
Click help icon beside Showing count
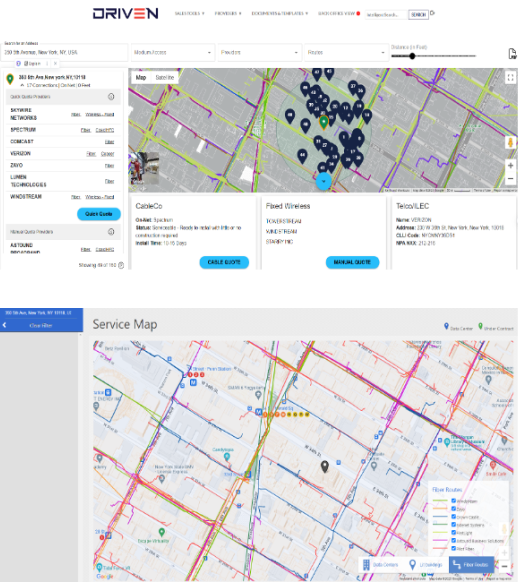click(x=121, y=265)
